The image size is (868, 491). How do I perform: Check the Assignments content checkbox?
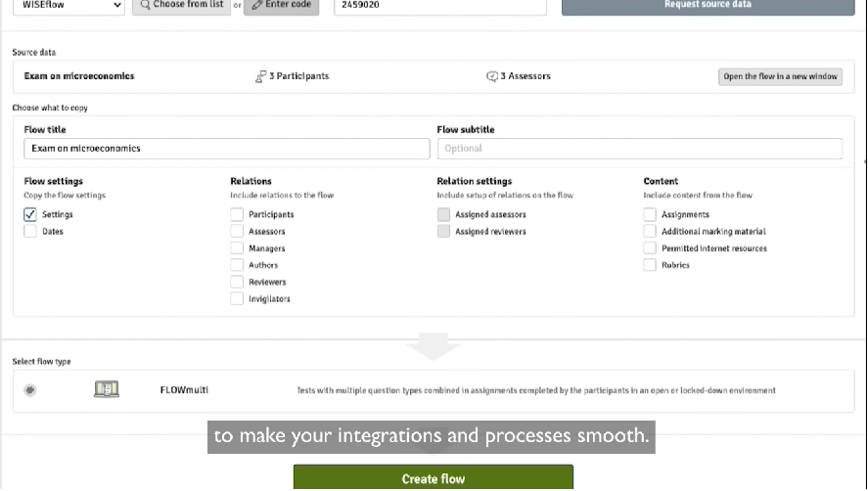click(x=650, y=214)
